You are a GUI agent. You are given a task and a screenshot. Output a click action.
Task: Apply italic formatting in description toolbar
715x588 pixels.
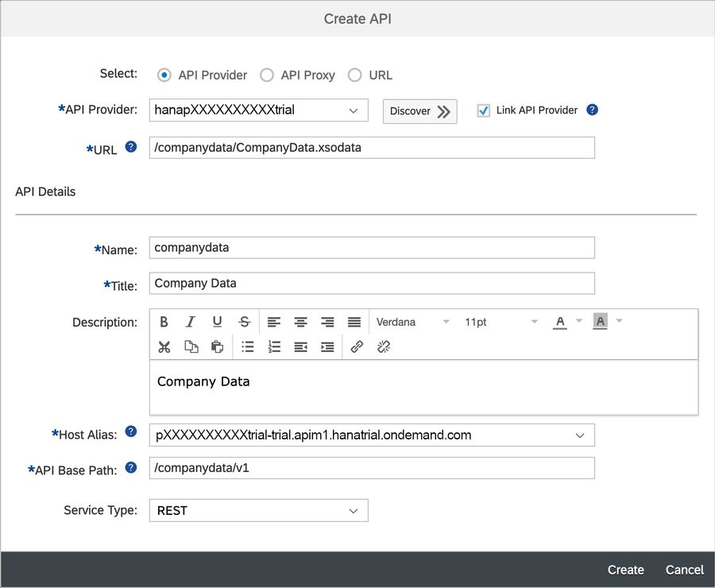click(x=191, y=322)
